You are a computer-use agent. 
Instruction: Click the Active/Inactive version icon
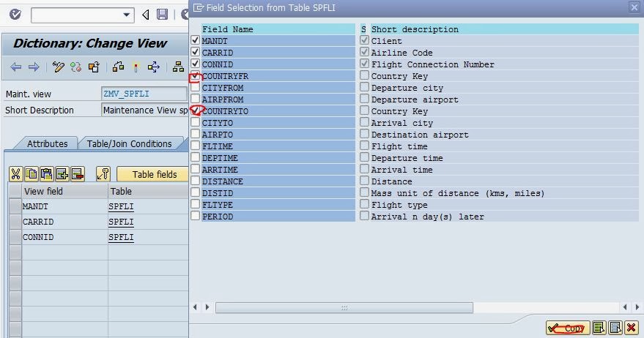[x=76, y=67]
